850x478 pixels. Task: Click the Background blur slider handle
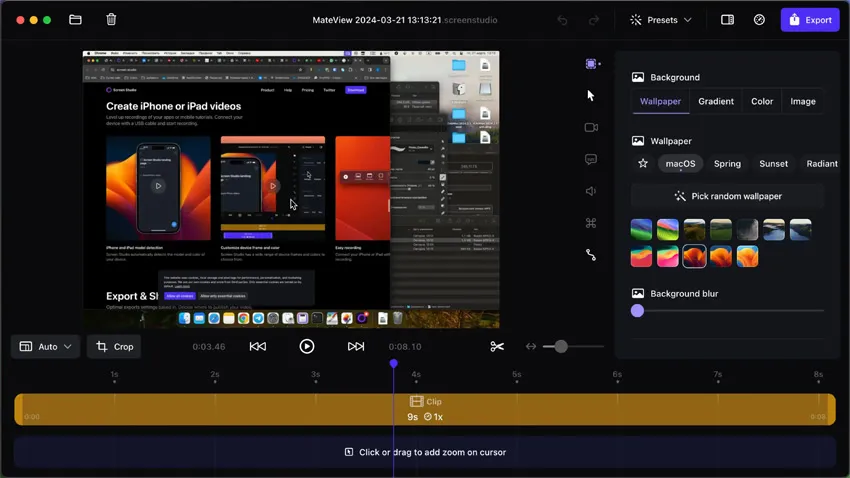pos(638,311)
